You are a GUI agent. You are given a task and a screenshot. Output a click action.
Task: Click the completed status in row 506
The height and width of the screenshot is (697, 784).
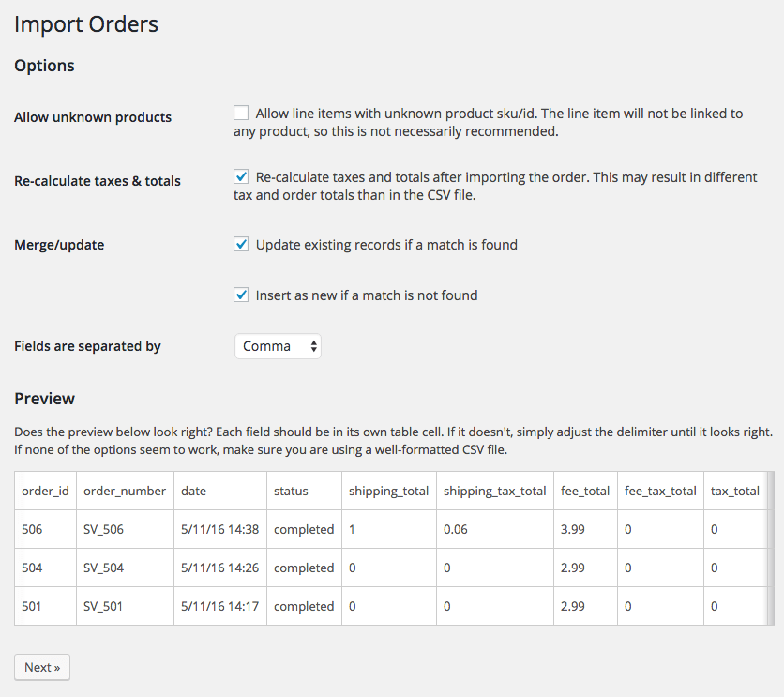[304, 529]
